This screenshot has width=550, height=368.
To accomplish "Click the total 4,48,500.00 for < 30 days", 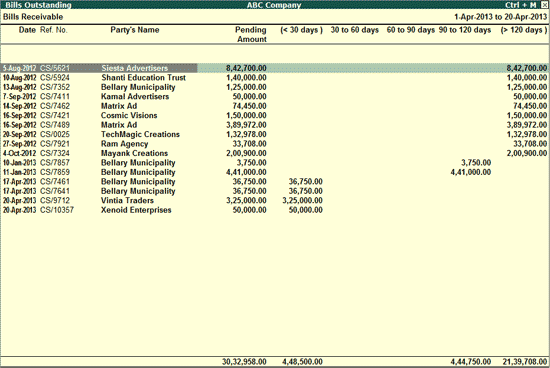I will pos(302,362).
